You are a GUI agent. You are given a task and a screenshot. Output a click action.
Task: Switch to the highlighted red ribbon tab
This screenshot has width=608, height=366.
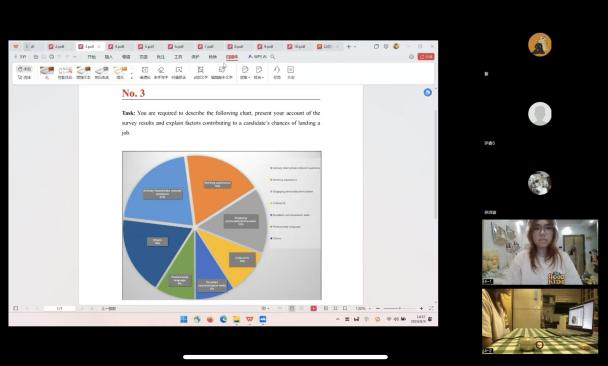click(232, 57)
